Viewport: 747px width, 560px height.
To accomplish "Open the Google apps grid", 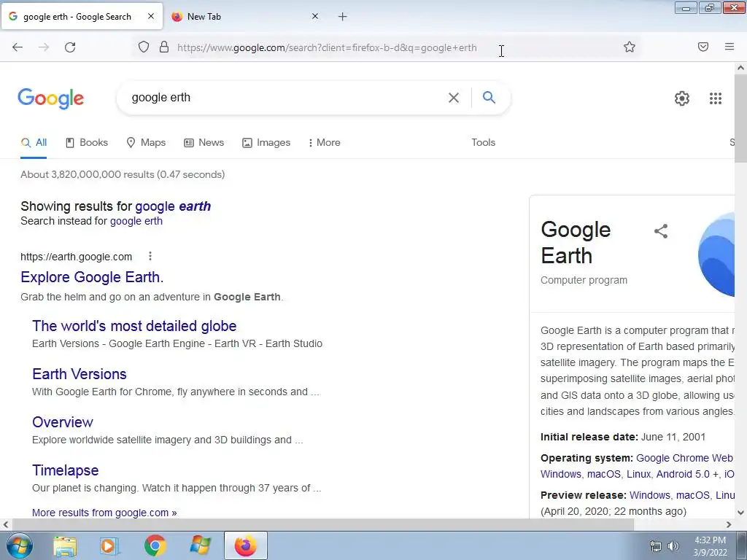I will pos(716,98).
